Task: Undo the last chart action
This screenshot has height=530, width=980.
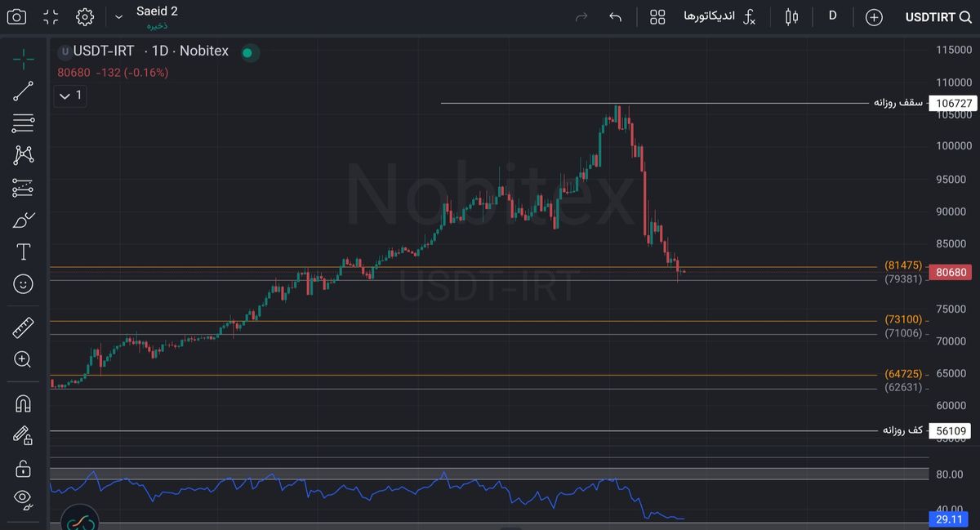Action: [615, 16]
